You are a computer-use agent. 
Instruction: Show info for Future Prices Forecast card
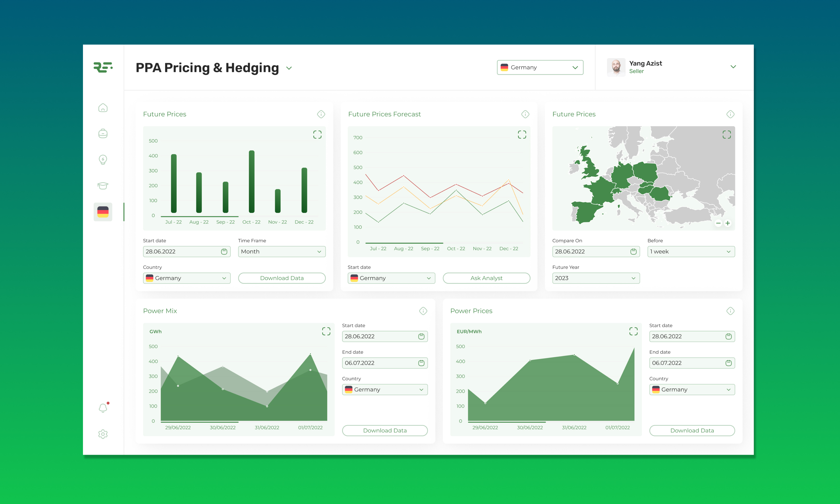point(525,114)
